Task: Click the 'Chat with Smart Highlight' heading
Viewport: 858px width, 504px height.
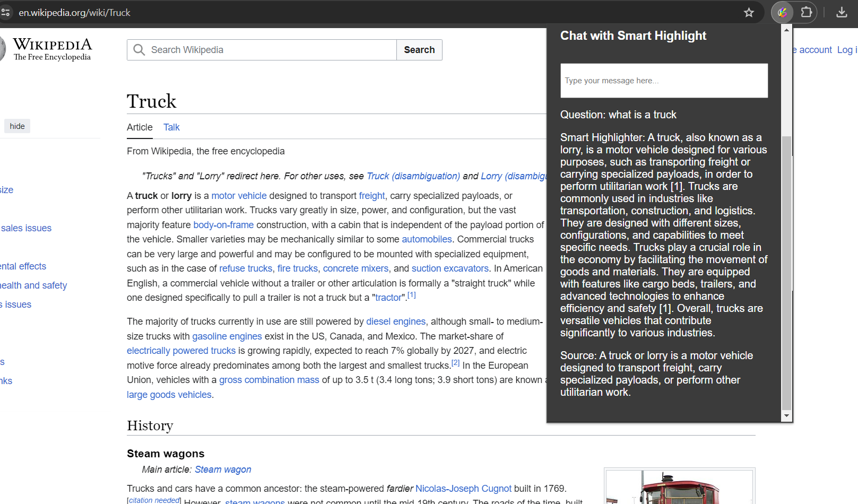Action: (633, 36)
